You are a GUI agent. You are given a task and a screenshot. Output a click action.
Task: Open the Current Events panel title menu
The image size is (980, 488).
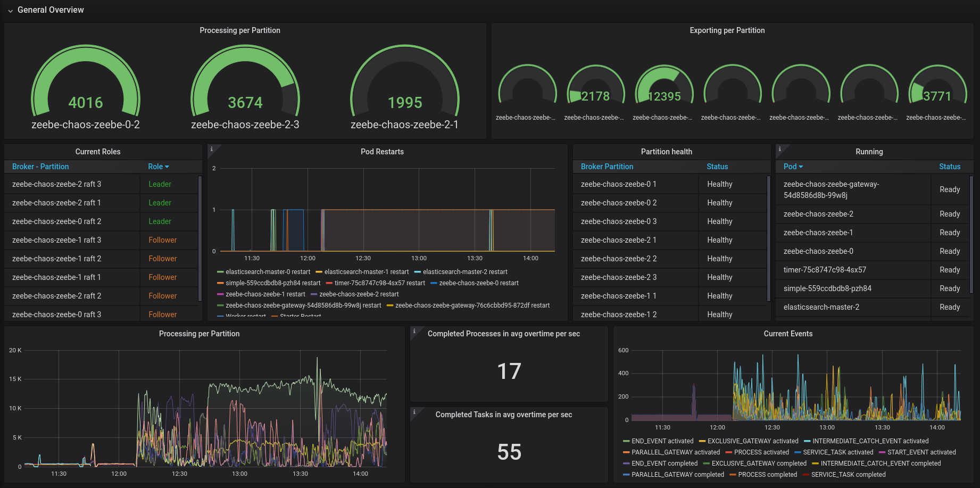(x=788, y=334)
